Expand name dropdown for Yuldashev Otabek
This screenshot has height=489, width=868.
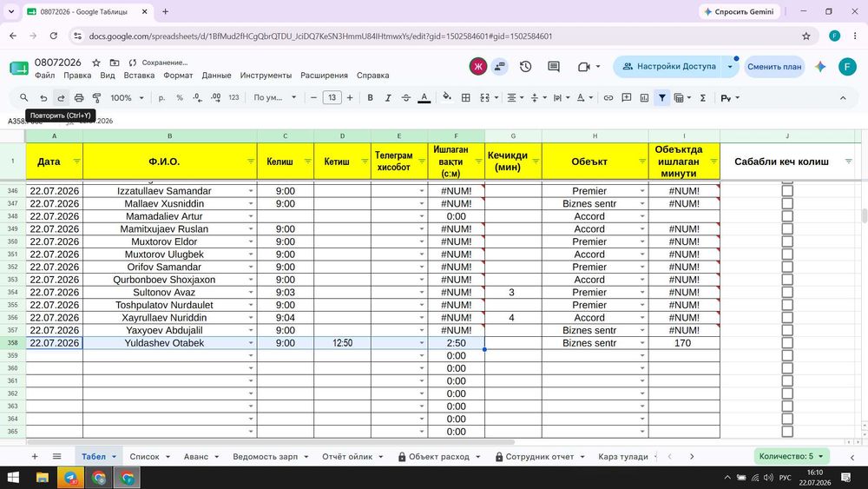click(x=251, y=343)
